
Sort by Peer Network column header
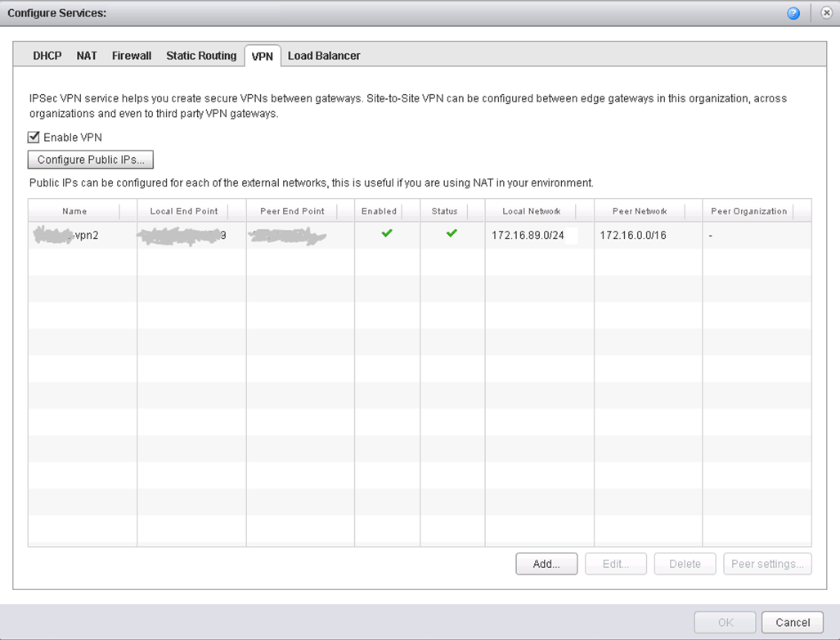click(x=640, y=211)
